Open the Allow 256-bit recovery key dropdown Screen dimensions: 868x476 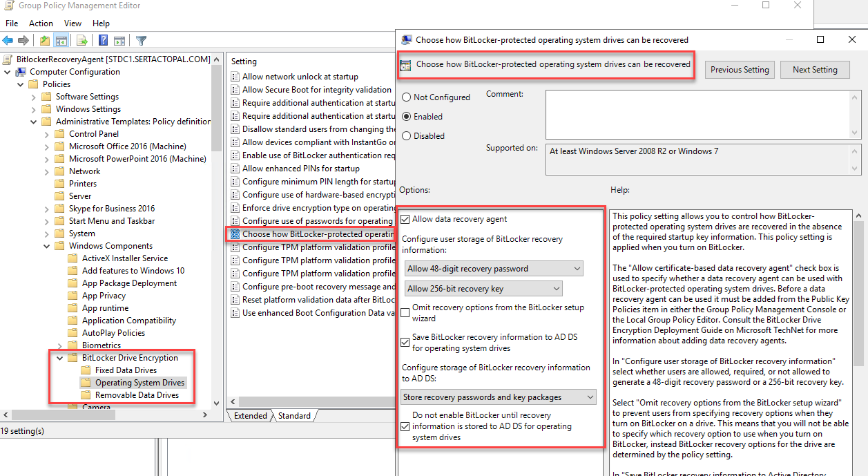483,289
